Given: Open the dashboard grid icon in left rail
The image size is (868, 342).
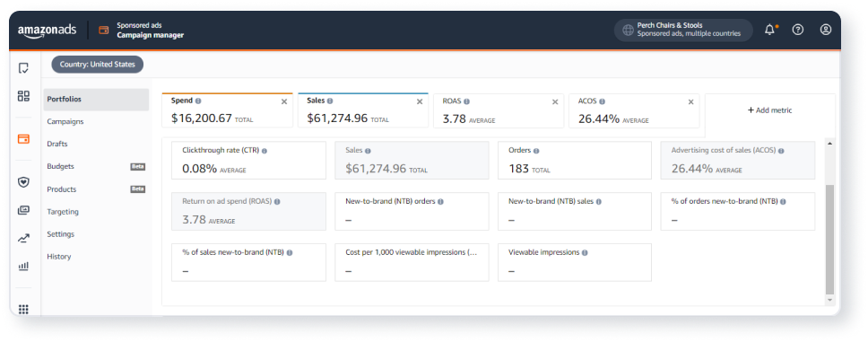Looking at the screenshot, I should coord(23,96).
